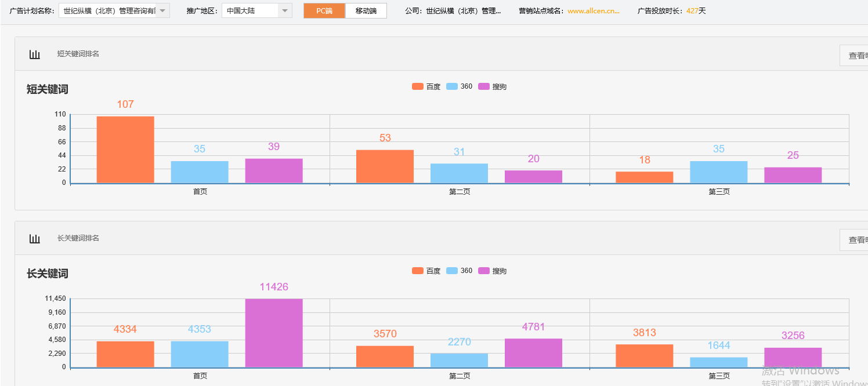Expand the 推广地区 中国大陆 dropdown

(250, 10)
